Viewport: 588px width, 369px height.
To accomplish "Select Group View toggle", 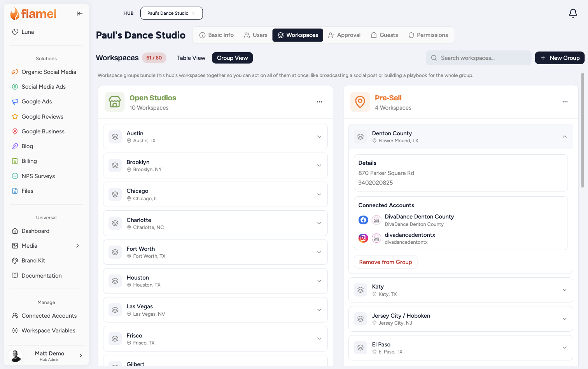I will tap(233, 58).
